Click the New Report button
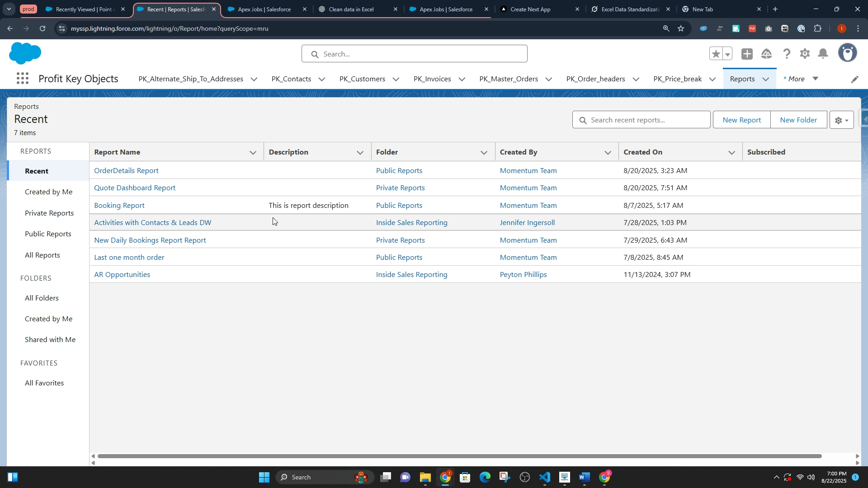This screenshot has height=488, width=868. point(741,120)
